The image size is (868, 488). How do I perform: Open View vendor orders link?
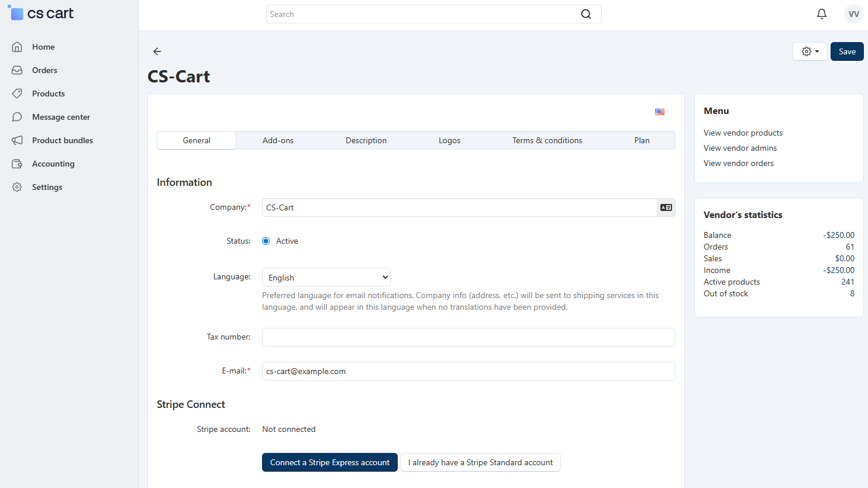tap(738, 163)
